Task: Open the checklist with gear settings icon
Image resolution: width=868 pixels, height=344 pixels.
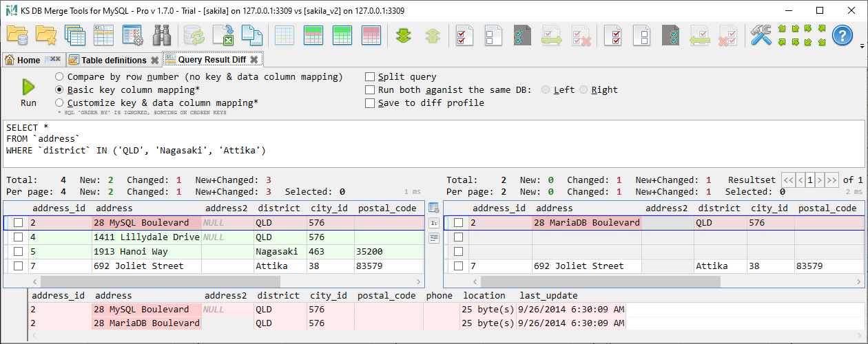Action: (x=132, y=35)
